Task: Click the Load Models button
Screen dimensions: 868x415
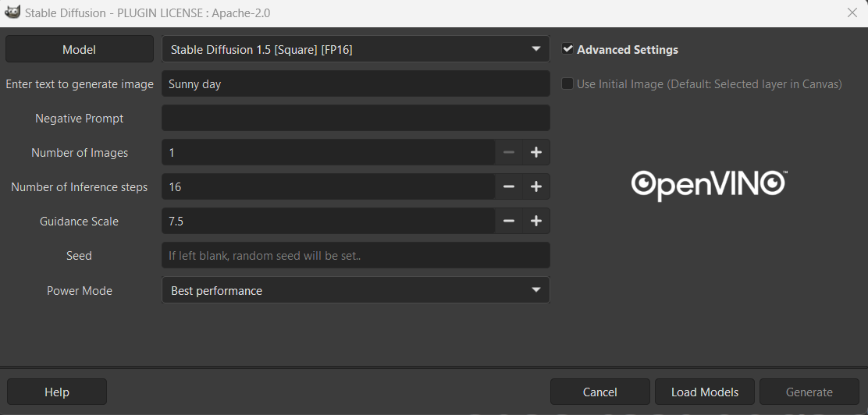Action: (x=705, y=392)
